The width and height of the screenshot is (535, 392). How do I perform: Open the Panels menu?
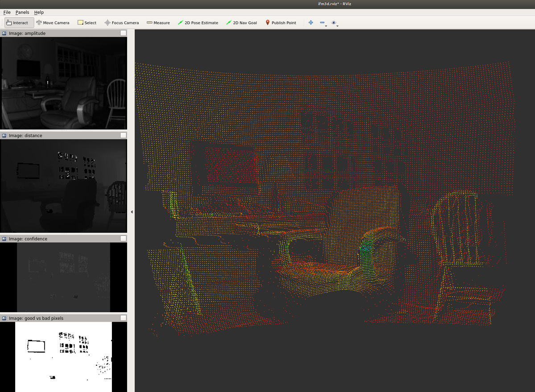coord(22,12)
